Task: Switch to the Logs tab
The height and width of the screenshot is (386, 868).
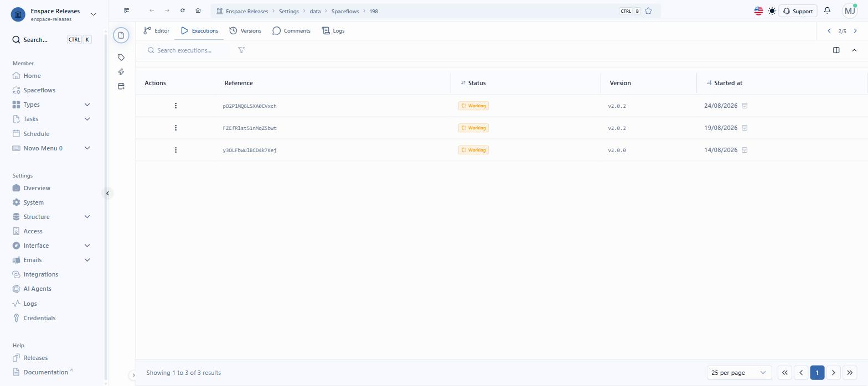Action: pyautogui.click(x=333, y=31)
